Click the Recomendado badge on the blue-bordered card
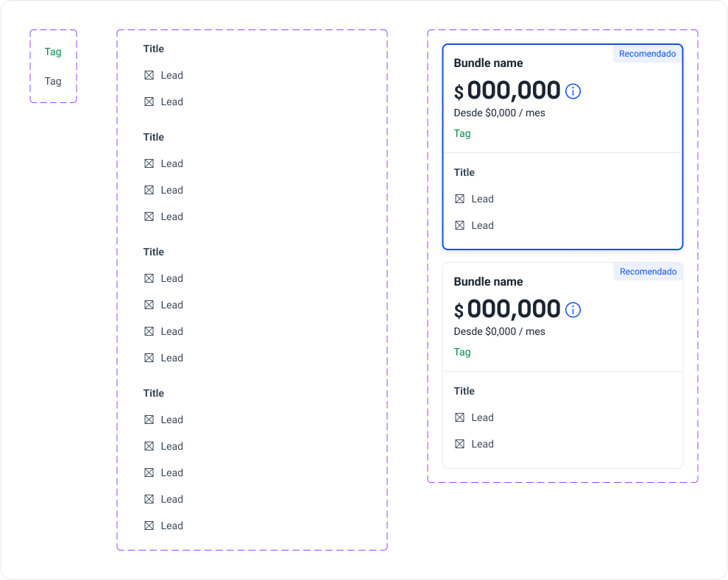The height and width of the screenshot is (580, 728). [647, 54]
